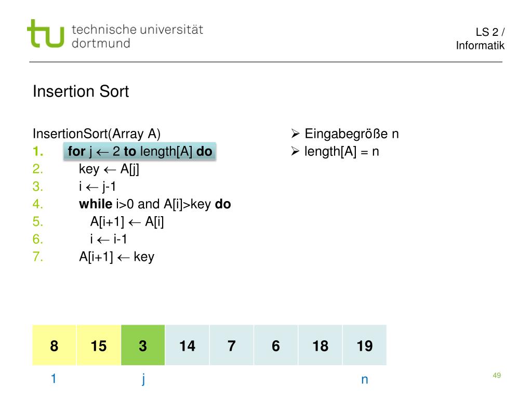Click the yellow array cell containing 15
The width and height of the screenshot is (532, 399).
(99, 345)
